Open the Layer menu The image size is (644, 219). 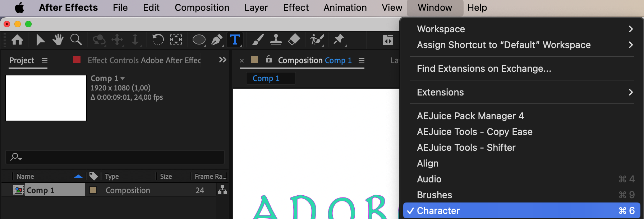(256, 8)
